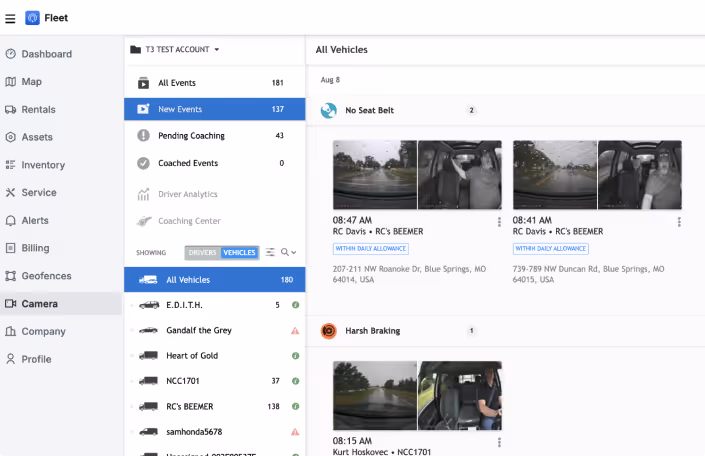Click the Profile person icon
Screen dimensions: 705x456
click(x=10, y=359)
